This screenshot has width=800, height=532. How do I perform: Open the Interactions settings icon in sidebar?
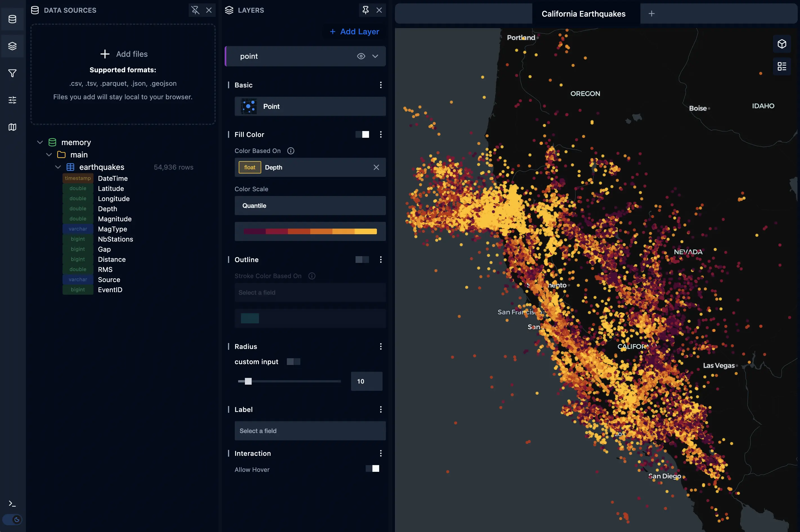(12, 100)
